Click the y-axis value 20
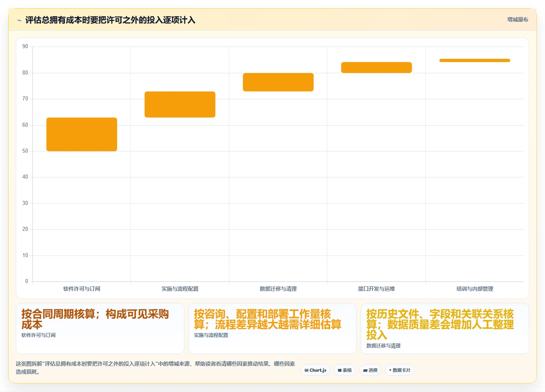The width and height of the screenshot is (545, 392). [x=25, y=229]
